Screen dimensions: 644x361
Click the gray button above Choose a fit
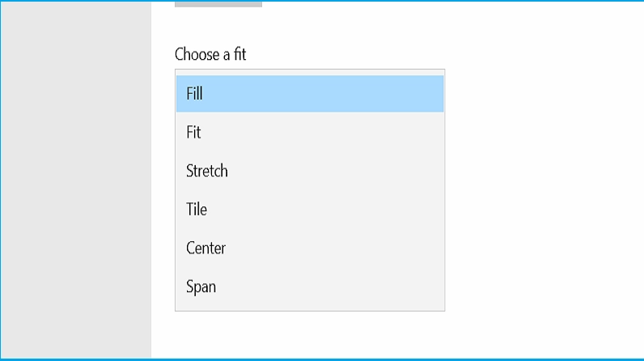click(218, 3)
